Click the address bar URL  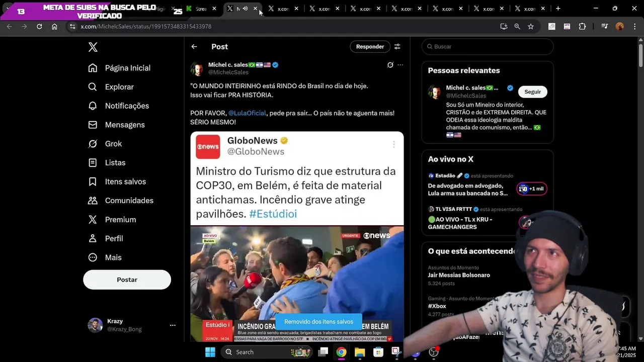pos(146,27)
